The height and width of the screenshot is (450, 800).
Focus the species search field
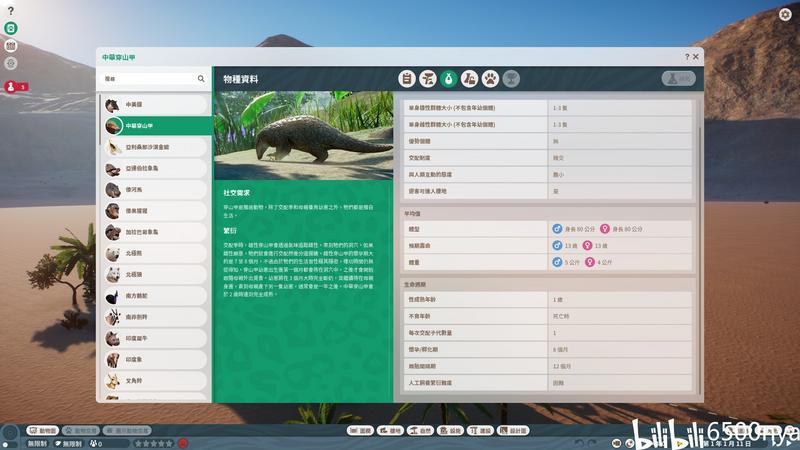click(154, 79)
